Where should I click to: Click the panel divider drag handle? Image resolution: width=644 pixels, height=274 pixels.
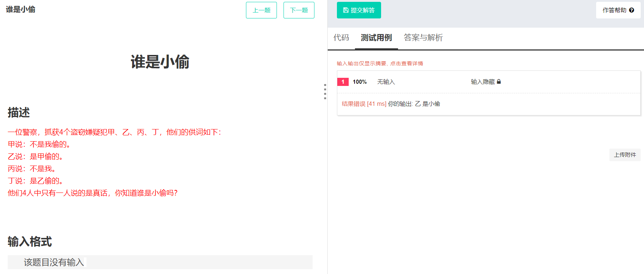tap(325, 91)
